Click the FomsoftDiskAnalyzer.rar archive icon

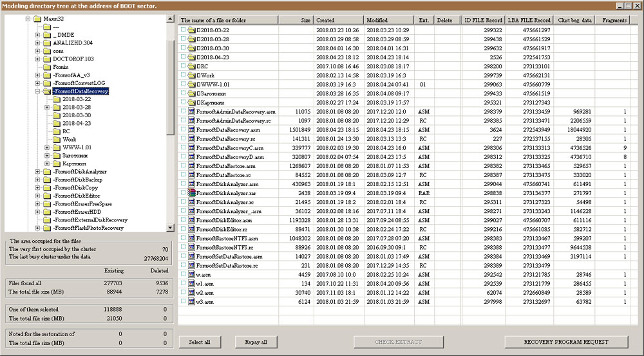pos(192,192)
